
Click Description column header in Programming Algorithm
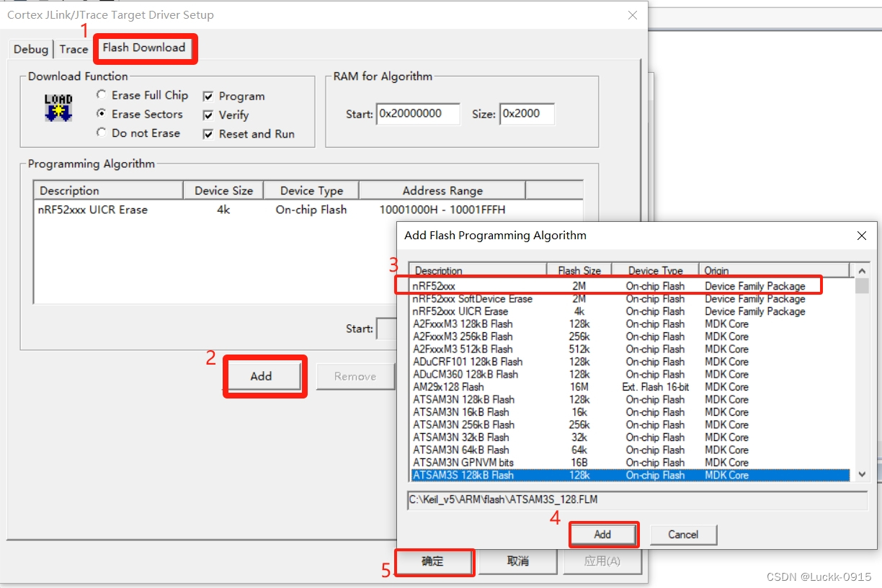click(x=108, y=190)
